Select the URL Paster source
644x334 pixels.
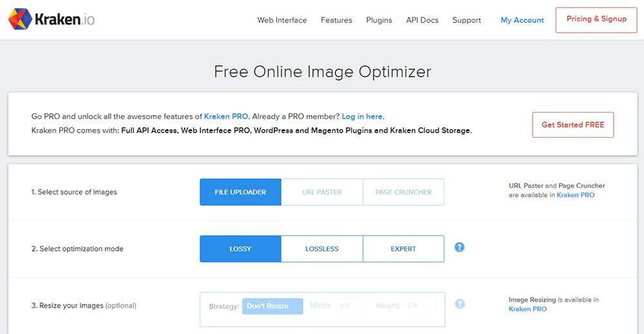coord(322,192)
